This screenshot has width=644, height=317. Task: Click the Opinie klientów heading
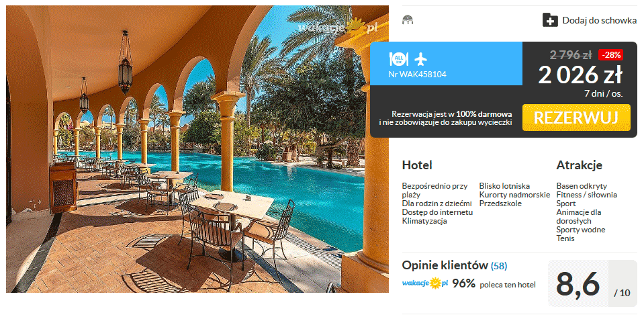coord(445,265)
